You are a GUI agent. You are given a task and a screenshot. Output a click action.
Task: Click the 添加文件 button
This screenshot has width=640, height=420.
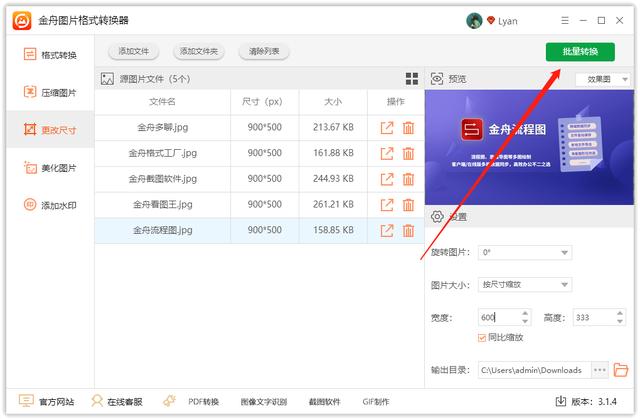[x=133, y=51]
